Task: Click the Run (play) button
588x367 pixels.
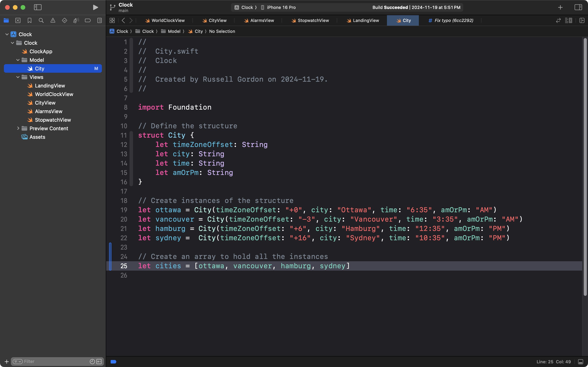Action: [95, 7]
